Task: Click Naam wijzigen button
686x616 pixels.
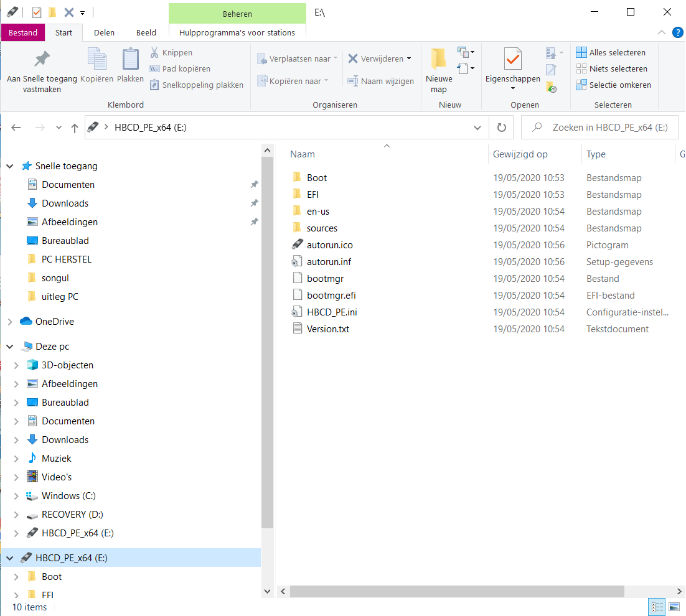Action: pyautogui.click(x=380, y=81)
